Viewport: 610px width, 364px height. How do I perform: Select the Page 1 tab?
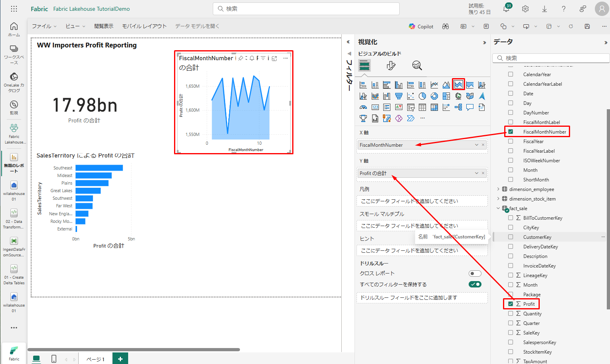click(x=95, y=359)
